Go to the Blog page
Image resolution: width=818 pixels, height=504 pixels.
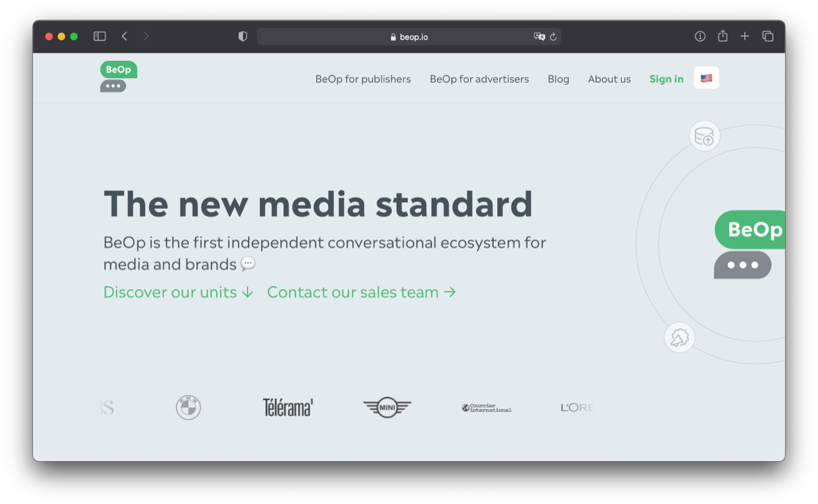point(558,79)
